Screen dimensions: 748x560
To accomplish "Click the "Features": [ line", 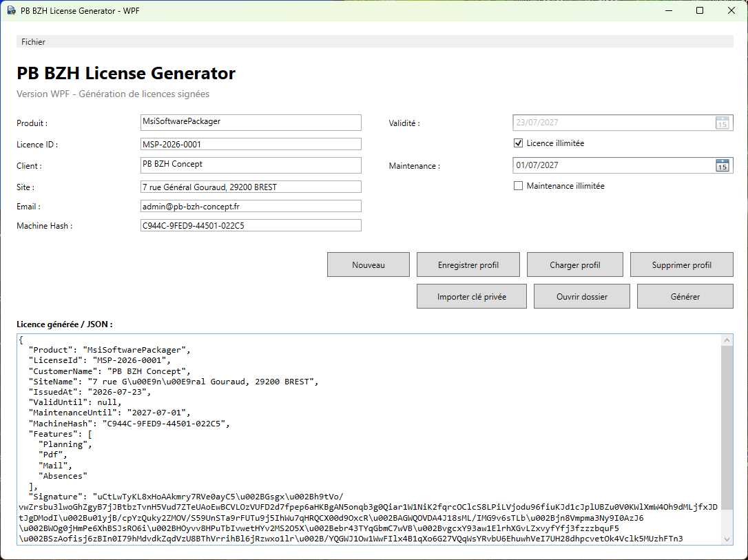I will (x=60, y=433).
